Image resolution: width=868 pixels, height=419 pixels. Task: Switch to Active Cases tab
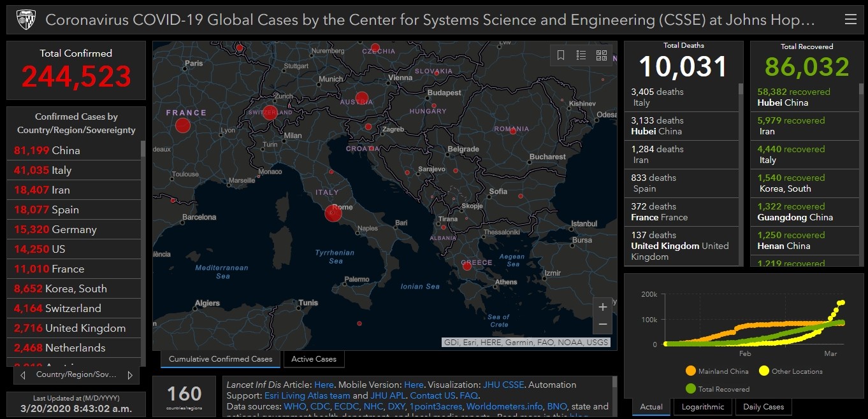[x=314, y=359]
